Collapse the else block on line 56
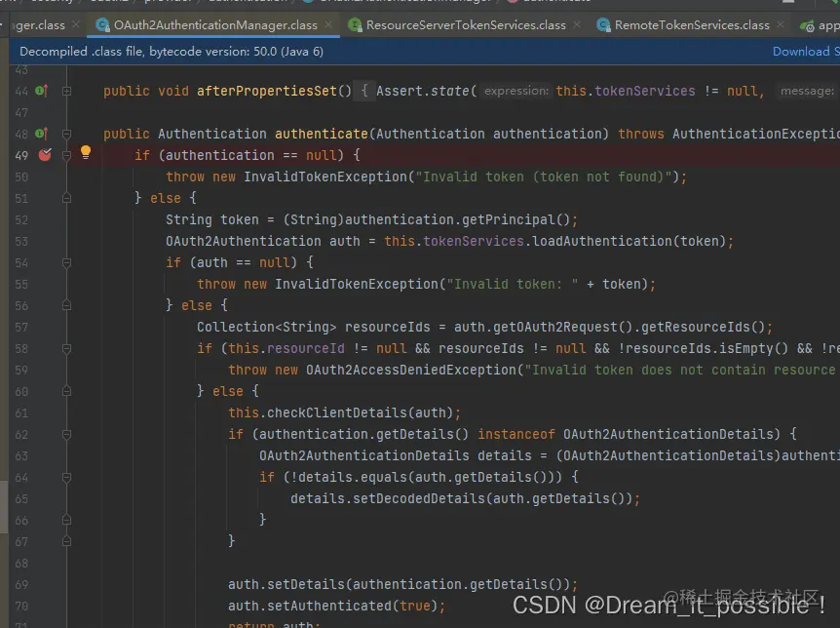 (x=67, y=305)
